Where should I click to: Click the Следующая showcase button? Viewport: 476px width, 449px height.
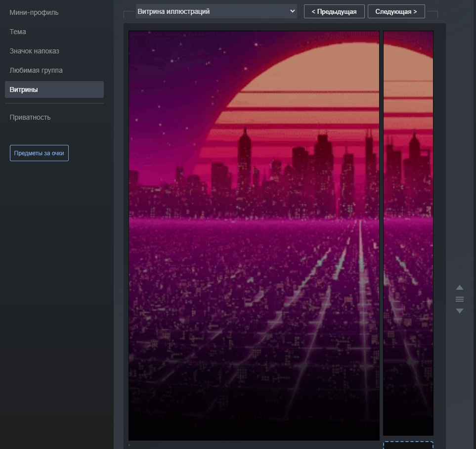[x=396, y=11]
